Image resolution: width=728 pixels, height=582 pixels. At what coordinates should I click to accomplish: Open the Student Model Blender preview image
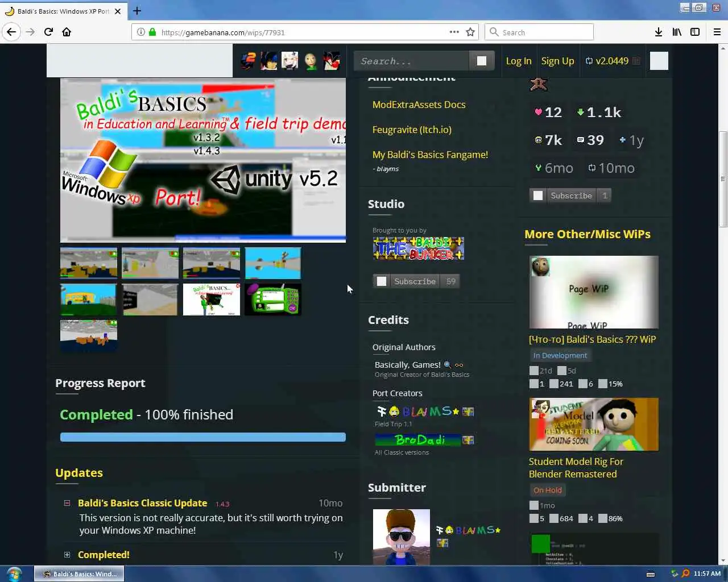(x=594, y=424)
